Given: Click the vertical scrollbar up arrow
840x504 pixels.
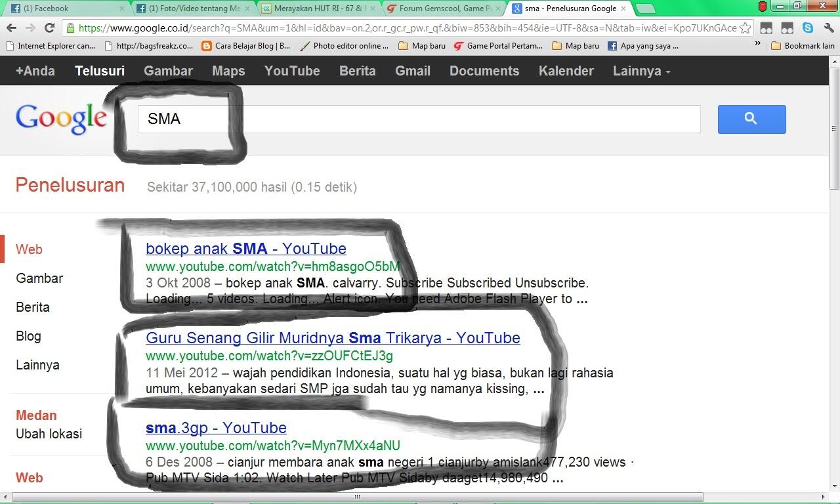Looking at the screenshot, I should [834, 61].
